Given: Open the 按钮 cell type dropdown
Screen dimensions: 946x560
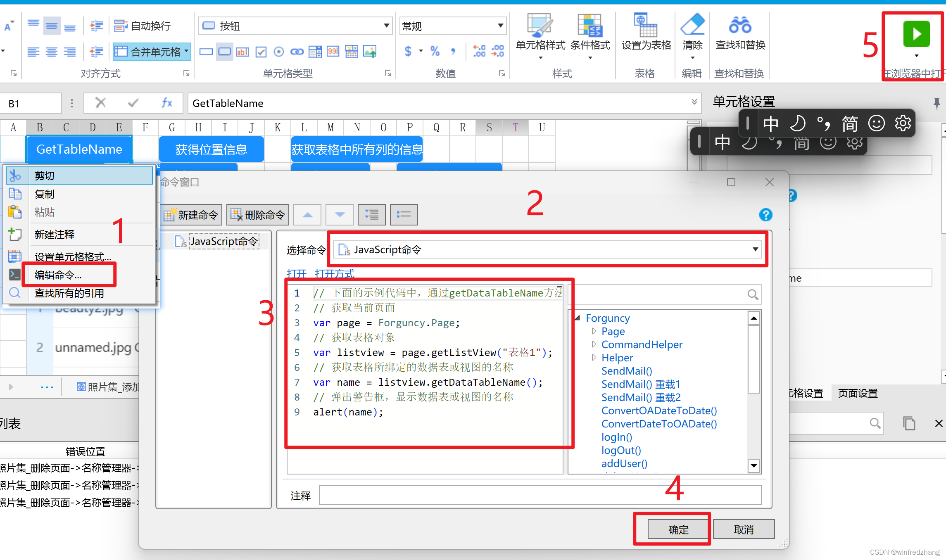Looking at the screenshot, I should pyautogui.click(x=386, y=26).
